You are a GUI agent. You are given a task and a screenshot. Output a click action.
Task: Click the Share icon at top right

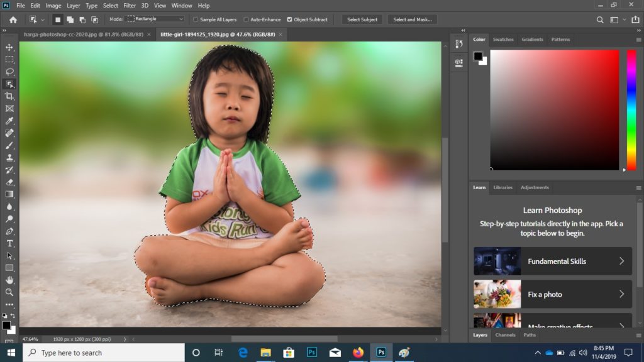click(x=635, y=19)
